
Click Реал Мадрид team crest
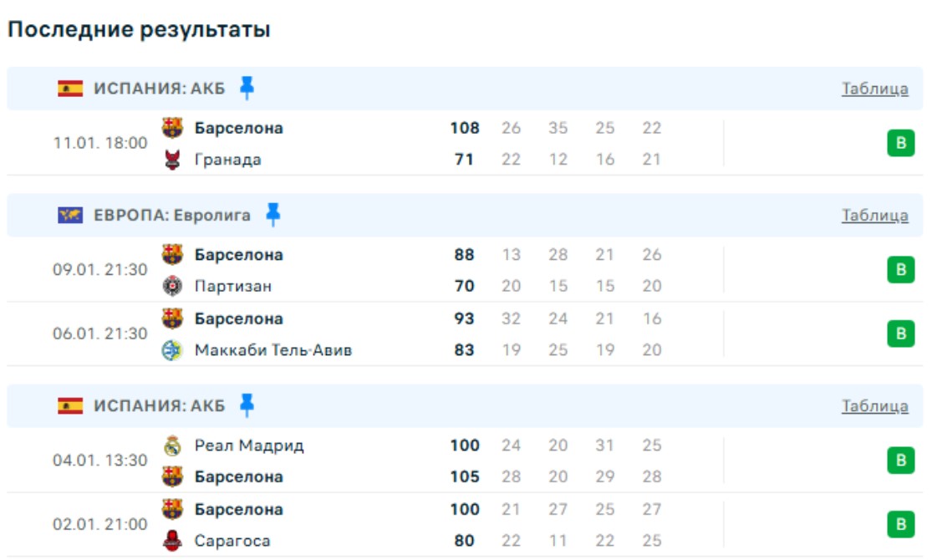[172, 445]
